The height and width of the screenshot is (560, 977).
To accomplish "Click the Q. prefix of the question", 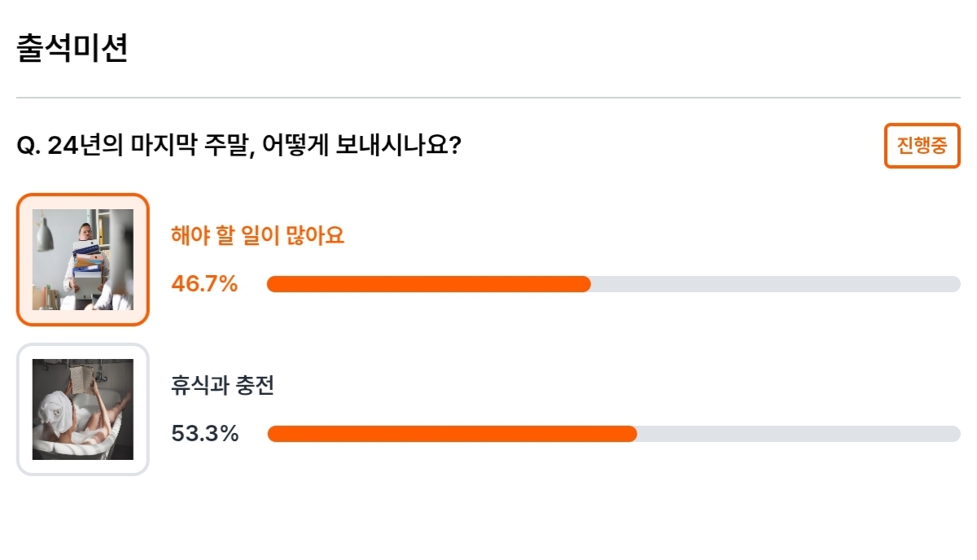I will coord(29,147).
